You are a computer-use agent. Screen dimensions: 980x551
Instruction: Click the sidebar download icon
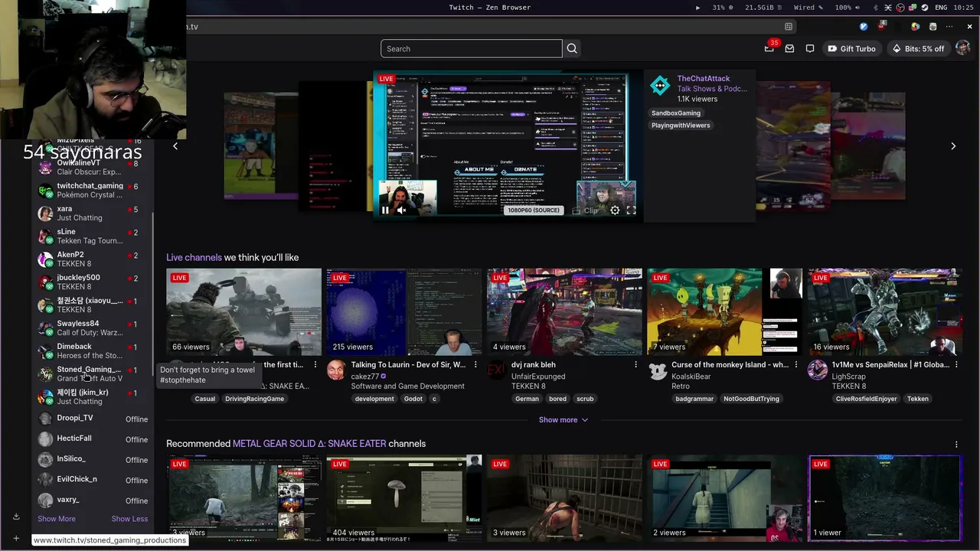point(16,517)
